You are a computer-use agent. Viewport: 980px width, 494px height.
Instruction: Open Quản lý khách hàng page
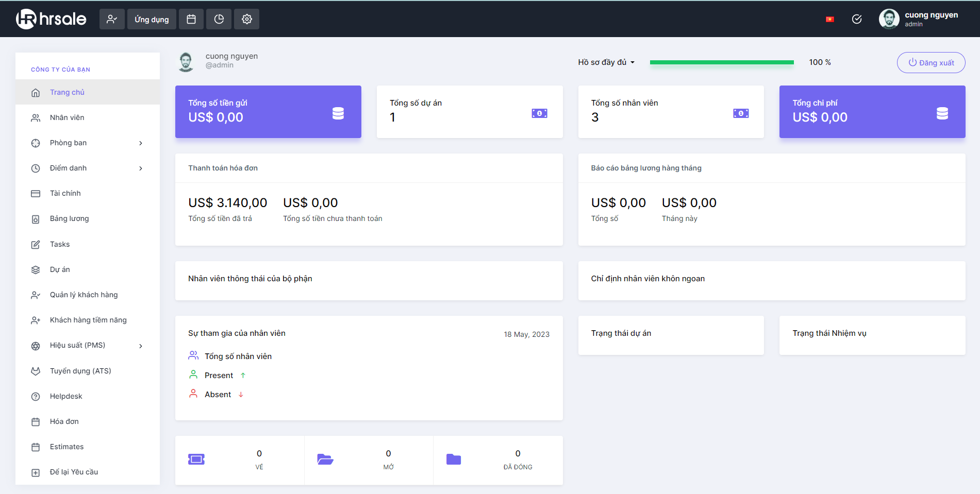[x=88, y=295]
